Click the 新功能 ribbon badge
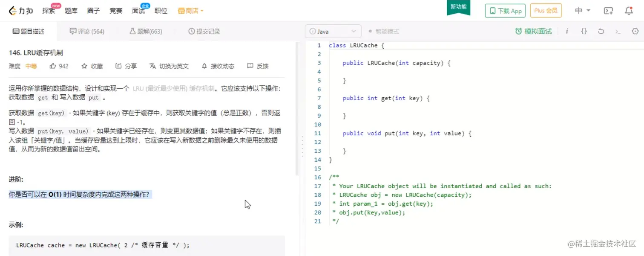Image resolution: width=644 pixels, height=256 pixels. click(x=458, y=7)
